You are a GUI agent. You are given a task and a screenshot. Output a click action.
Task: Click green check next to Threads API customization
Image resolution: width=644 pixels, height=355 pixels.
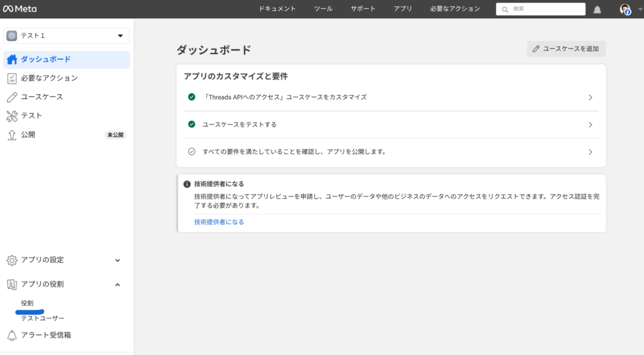click(x=192, y=97)
